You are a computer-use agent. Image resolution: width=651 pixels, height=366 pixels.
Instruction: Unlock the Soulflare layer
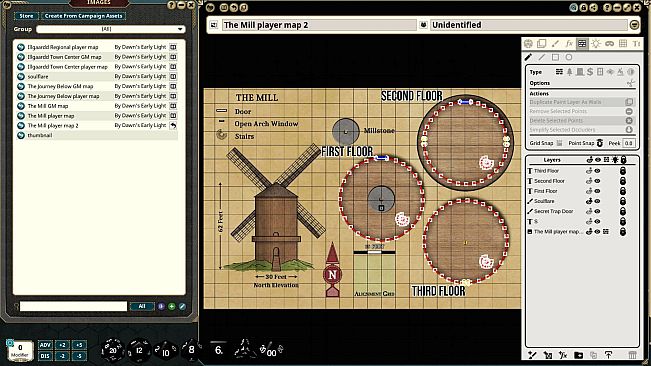(623, 201)
